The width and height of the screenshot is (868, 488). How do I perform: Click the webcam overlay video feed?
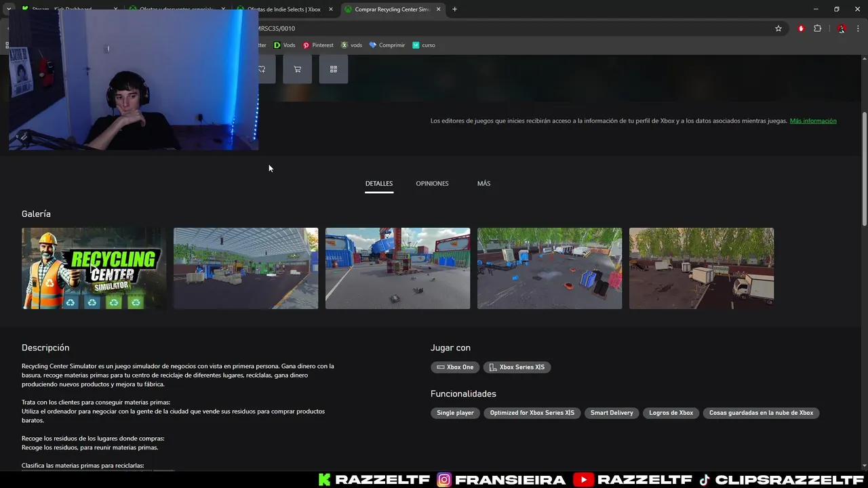134,80
